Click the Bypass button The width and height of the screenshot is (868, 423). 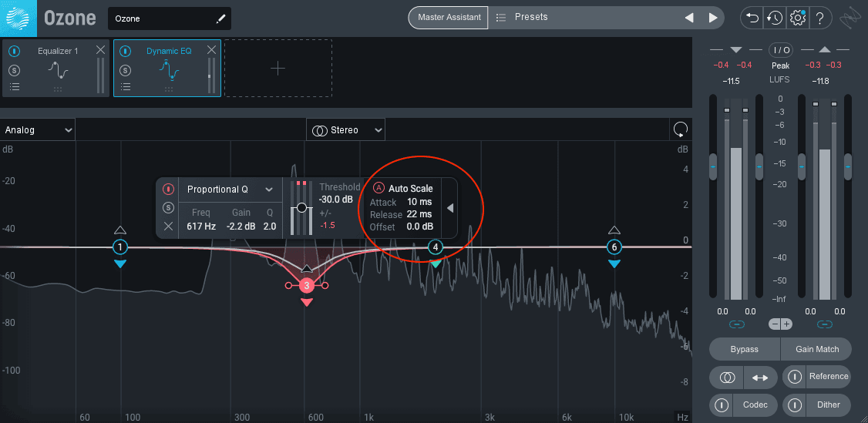tap(745, 349)
